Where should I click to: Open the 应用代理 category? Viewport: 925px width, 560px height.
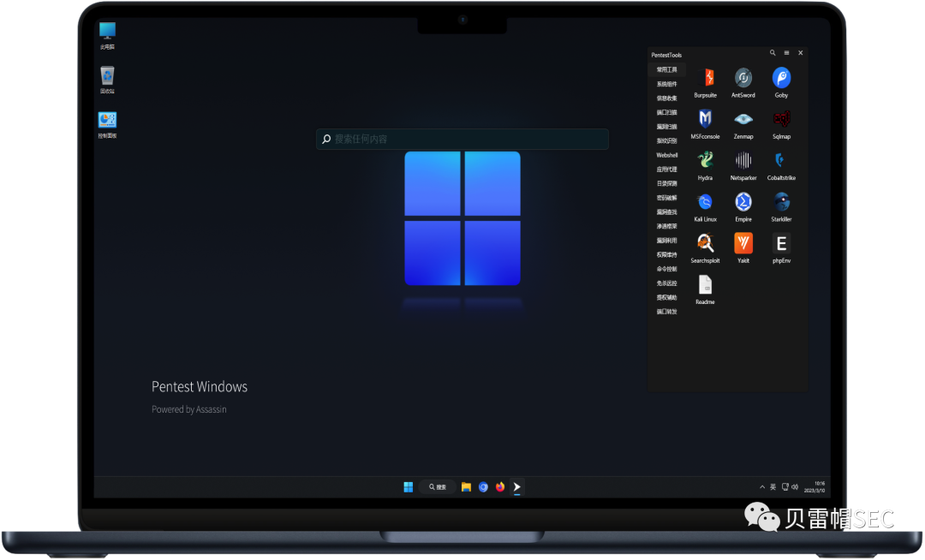[666, 170]
